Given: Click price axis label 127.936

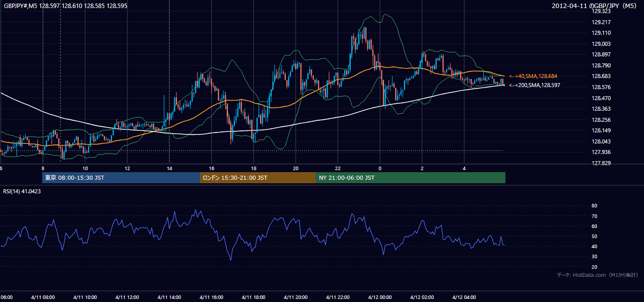Looking at the screenshot, I should (x=601, y=152).
